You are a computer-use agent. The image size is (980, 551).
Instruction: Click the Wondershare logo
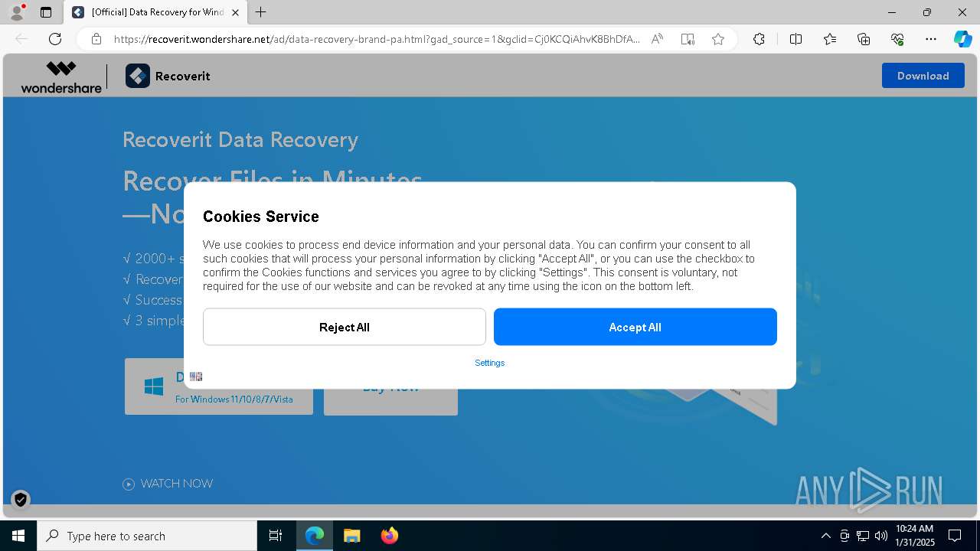(x=61, y=77)
